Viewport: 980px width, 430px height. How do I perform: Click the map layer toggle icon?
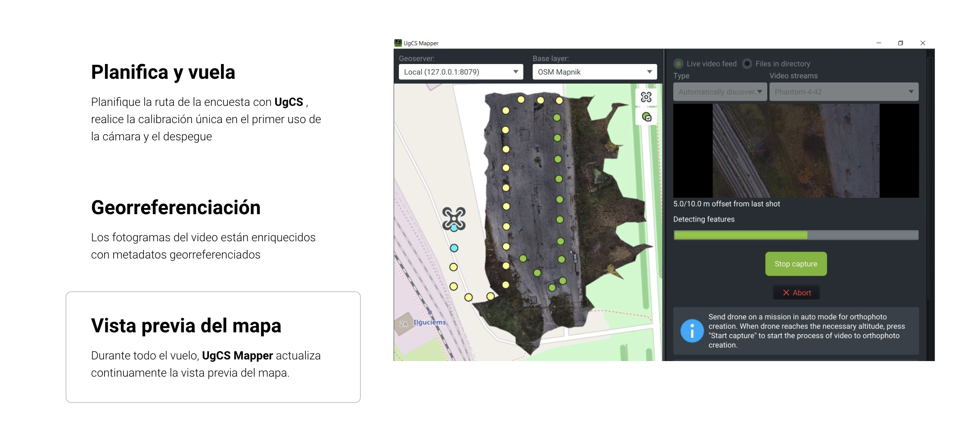pyautogui.click(x=646, y=117)
